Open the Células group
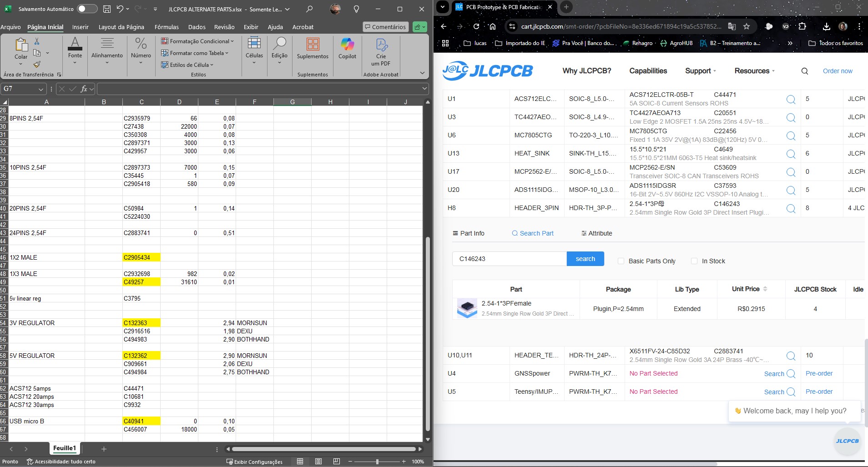The height and width of the screenshot is (467, 868). (254, 51)
